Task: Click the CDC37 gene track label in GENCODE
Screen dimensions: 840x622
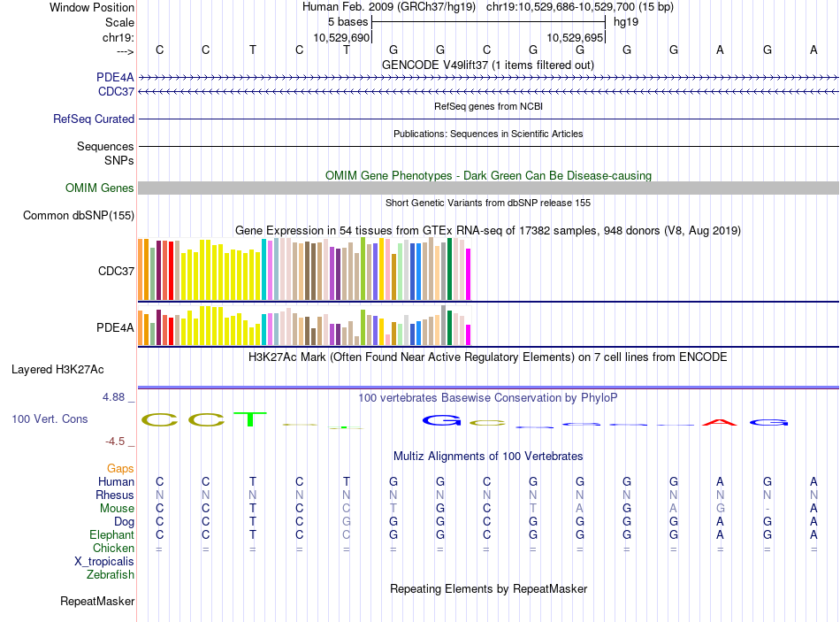Action: click(116, 92)
